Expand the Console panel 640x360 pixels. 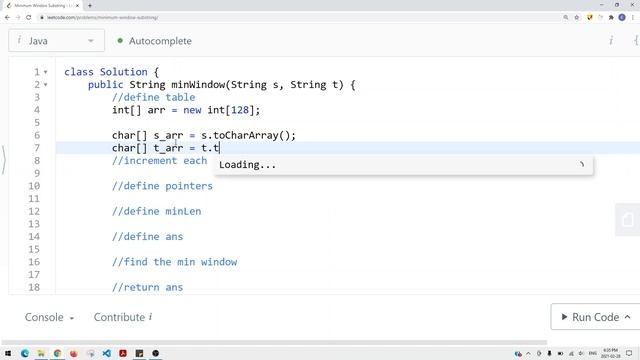click(x=49, y=317)
